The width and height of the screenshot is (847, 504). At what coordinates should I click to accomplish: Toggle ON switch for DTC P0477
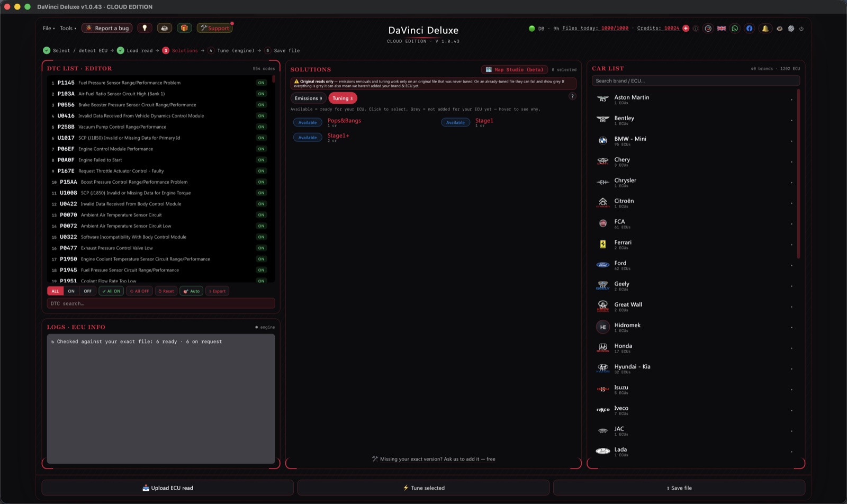click(261, 248)
